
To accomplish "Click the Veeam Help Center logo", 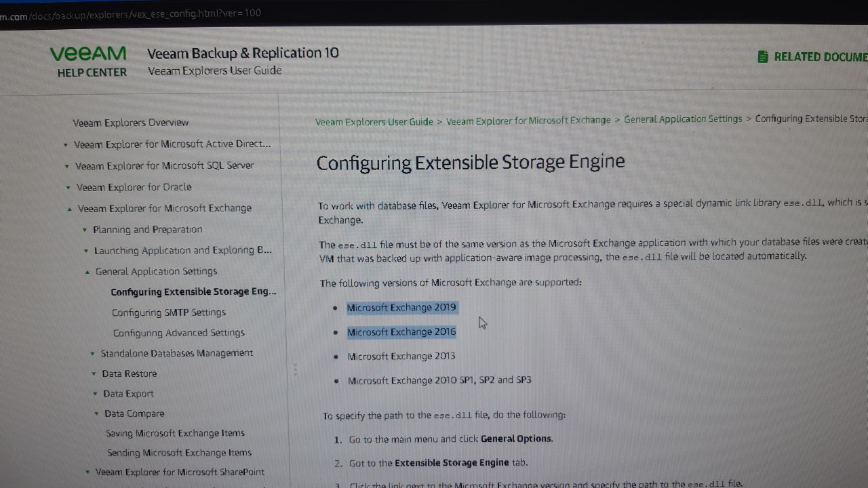I will (88, 61).
